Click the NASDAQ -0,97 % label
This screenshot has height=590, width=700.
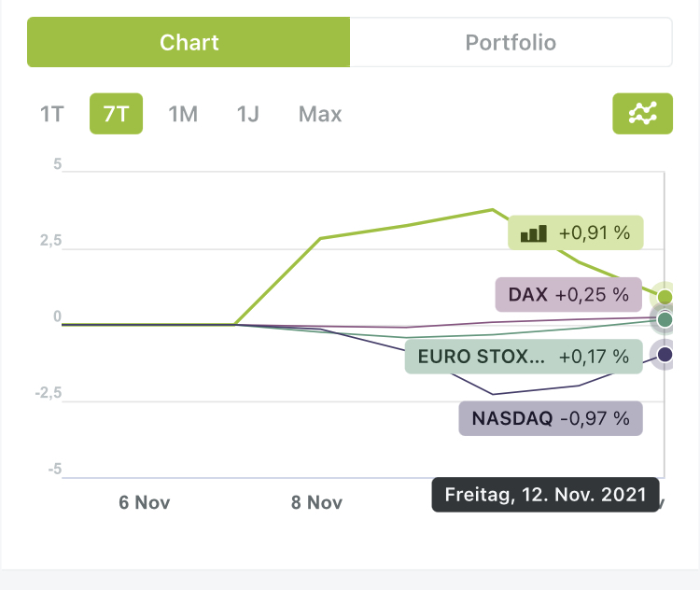click(x=551, y=418)
